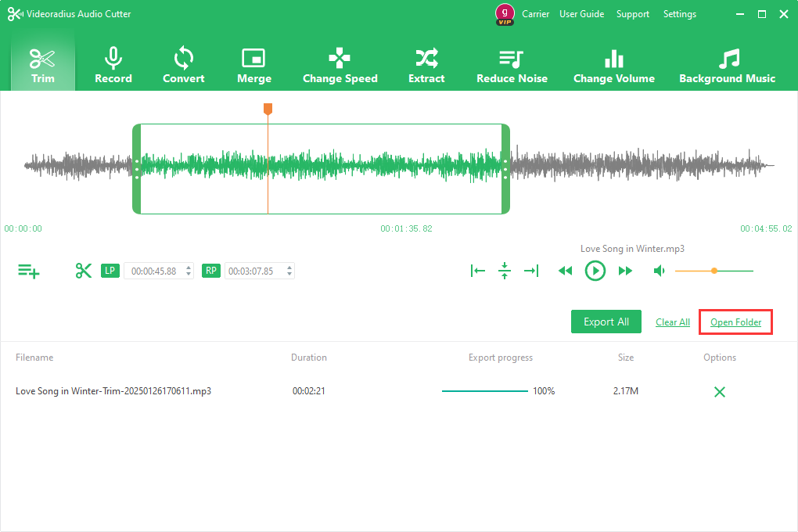Open the User Guide

582,14
